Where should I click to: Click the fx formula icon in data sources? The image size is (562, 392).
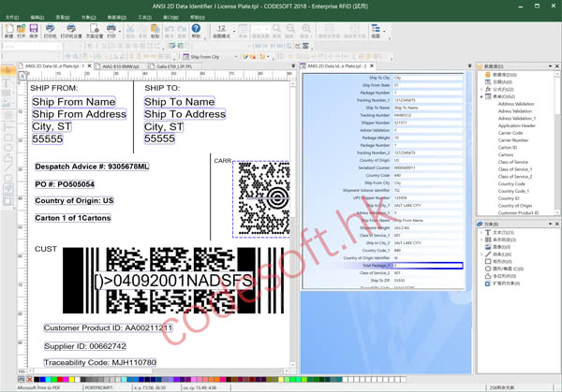click(488, 89)
